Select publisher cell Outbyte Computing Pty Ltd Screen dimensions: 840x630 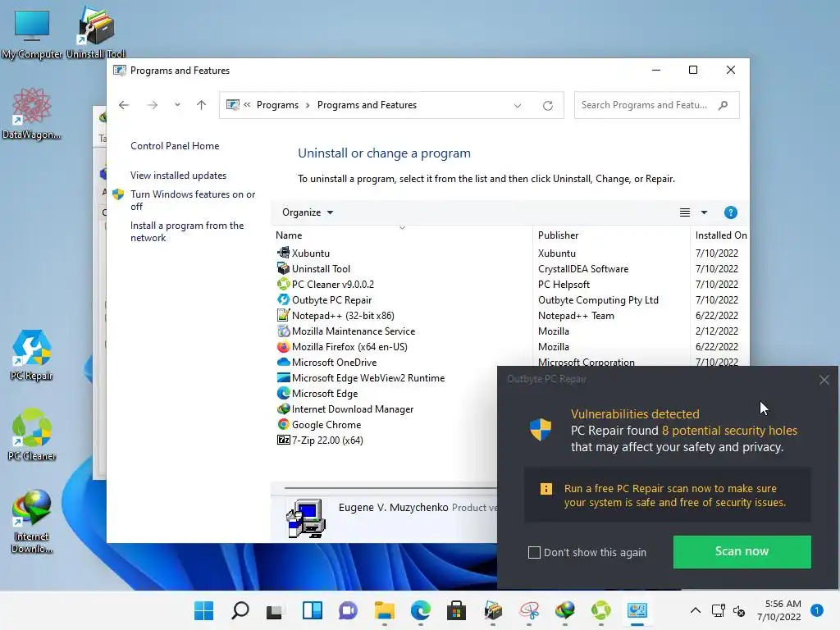coord(598,300)
